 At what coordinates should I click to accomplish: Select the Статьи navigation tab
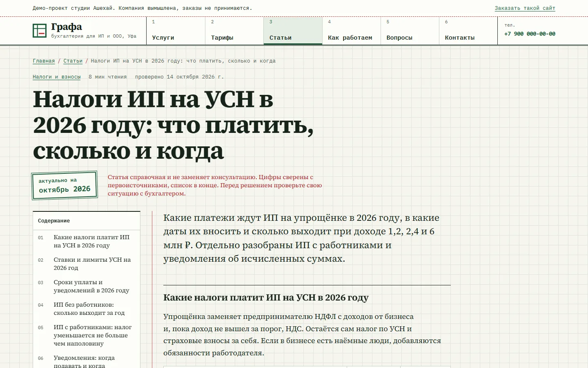coord(293,31)
